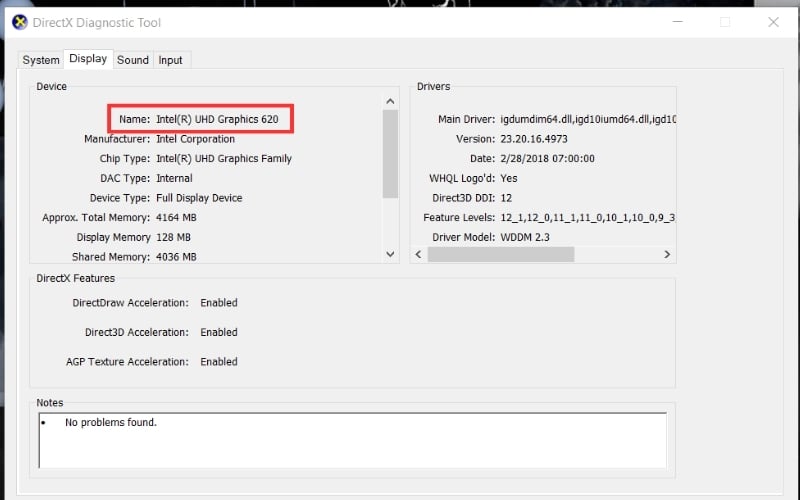This screenshot has width=800, height=500.
Task: Go to the Input tab
Action: click(x=171, y=60)
